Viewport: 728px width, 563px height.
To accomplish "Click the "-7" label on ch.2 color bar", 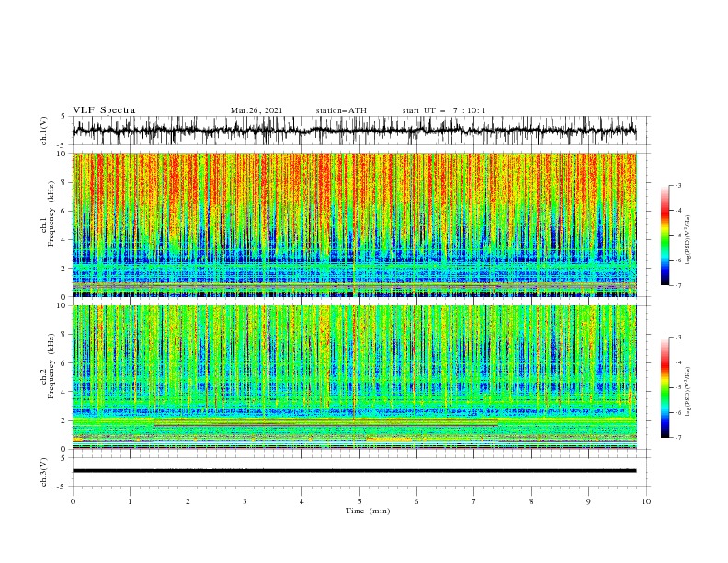I will coord(678,438).
